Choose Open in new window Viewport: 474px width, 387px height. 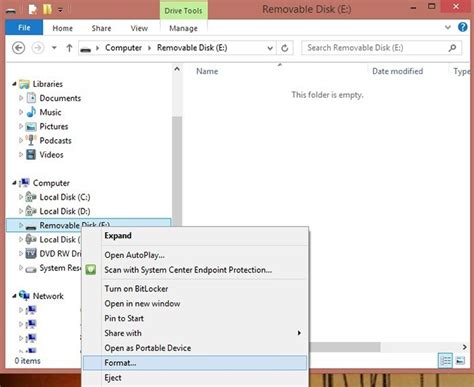[195, 304]
